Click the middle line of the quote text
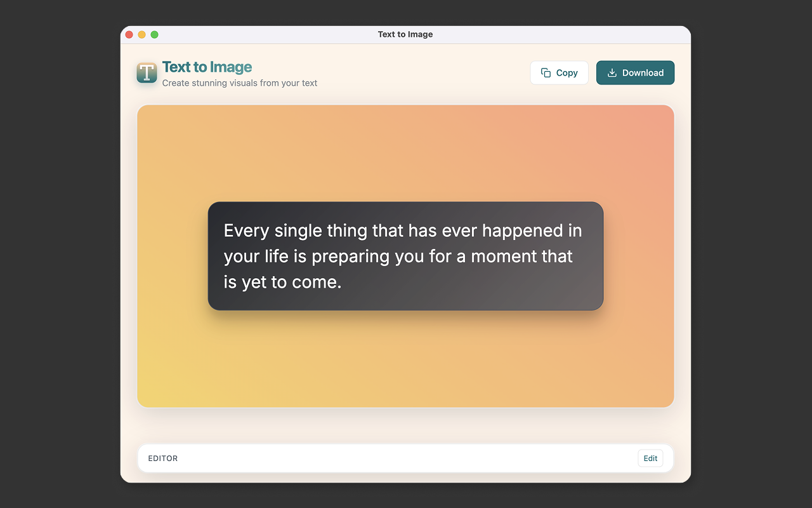Viewport: 812px width, 508px height. tap(398, 257)
